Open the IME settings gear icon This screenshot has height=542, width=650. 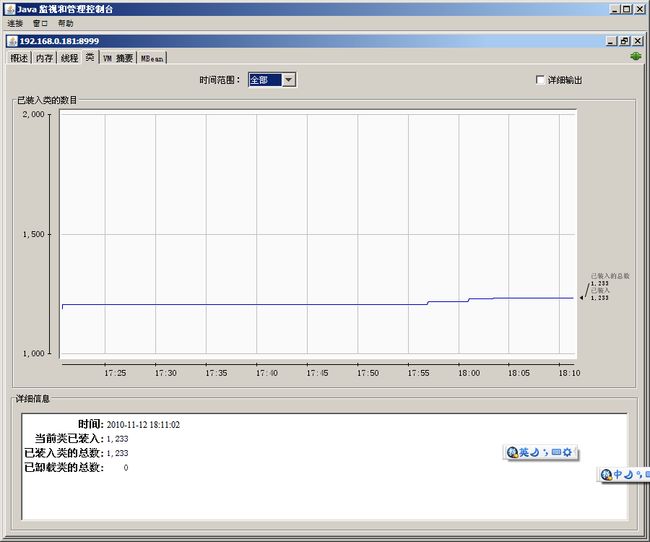567,452
